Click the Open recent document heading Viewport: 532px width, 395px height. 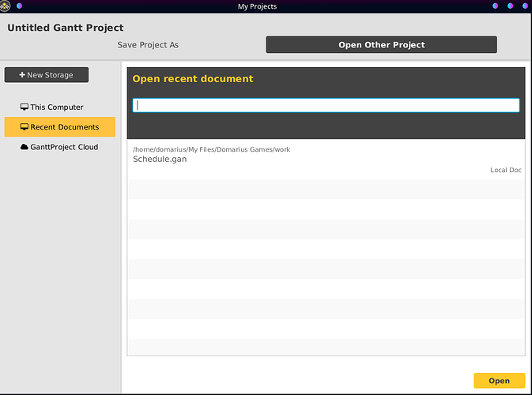tap(193, 79)
